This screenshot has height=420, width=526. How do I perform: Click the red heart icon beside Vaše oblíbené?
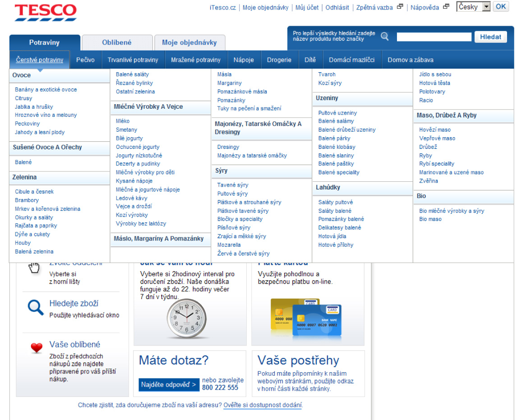click(x=36, y=348)
